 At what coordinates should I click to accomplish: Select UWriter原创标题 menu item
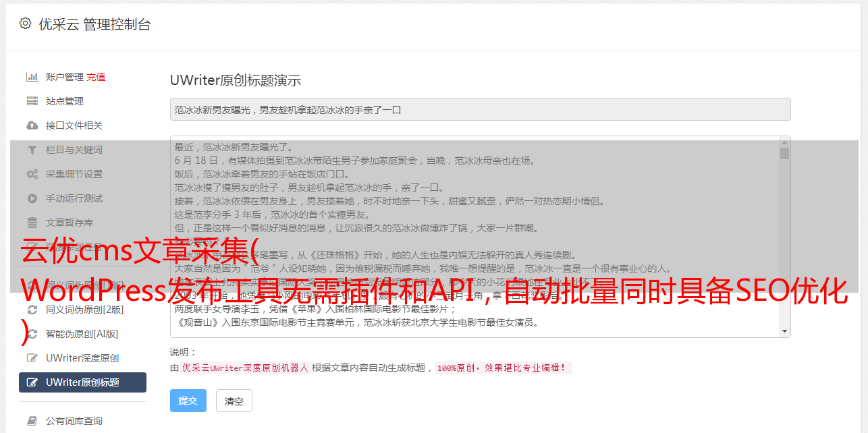pyautogui.click(x=82, y=382)
